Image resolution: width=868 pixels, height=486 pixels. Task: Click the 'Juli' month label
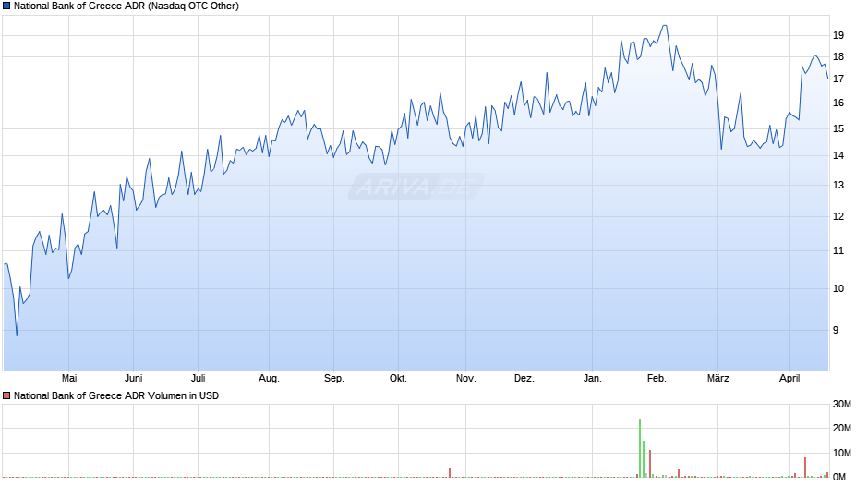[199, 378]
